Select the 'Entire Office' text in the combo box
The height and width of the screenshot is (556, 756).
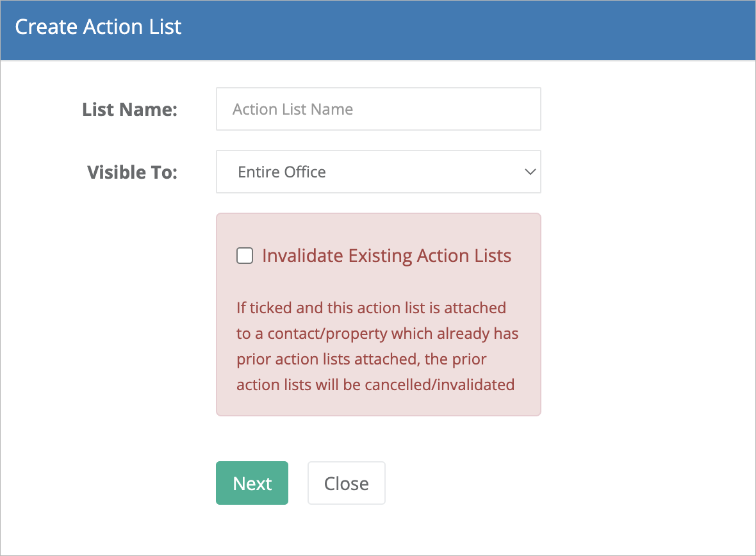coord(282,172)
